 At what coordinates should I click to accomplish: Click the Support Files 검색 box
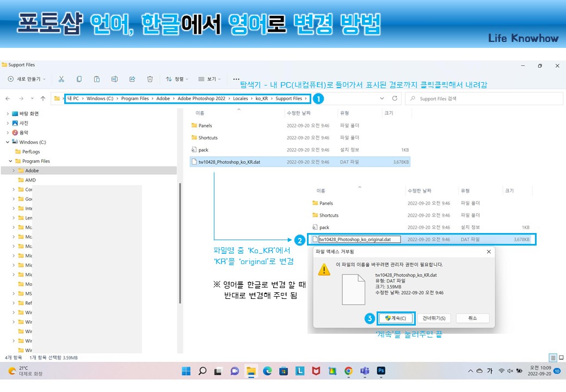coord(484,99)
